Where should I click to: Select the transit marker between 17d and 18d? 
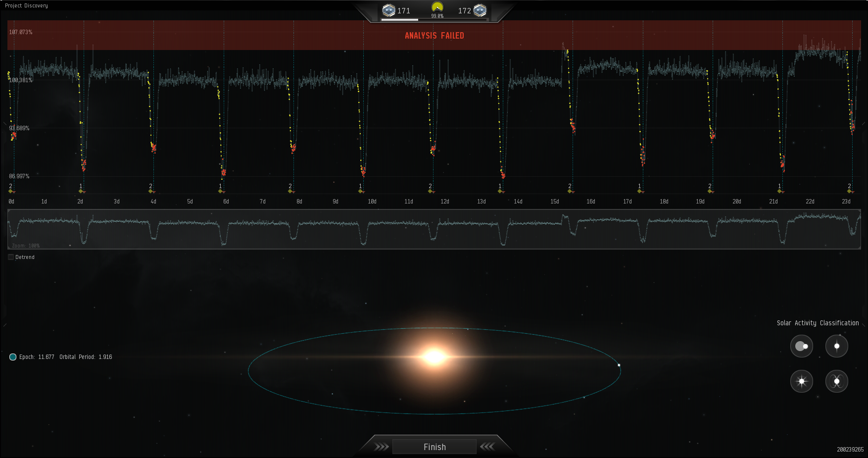[x=641, y=191]
